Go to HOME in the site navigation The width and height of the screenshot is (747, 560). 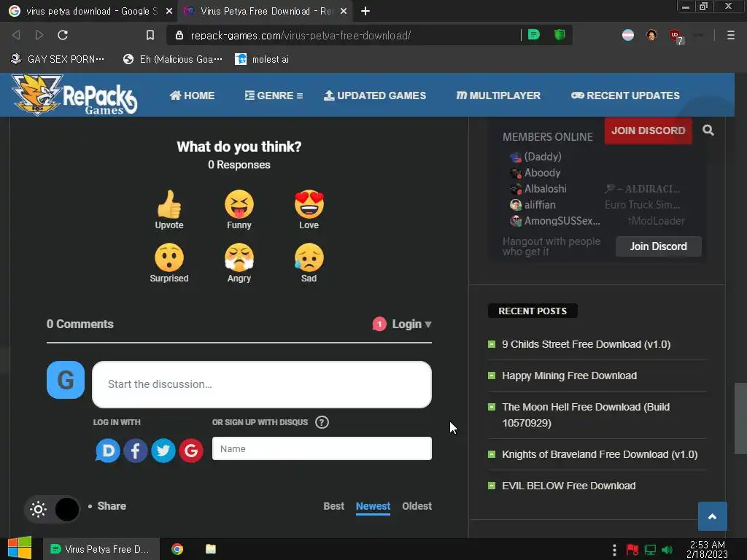click(193, 96)
